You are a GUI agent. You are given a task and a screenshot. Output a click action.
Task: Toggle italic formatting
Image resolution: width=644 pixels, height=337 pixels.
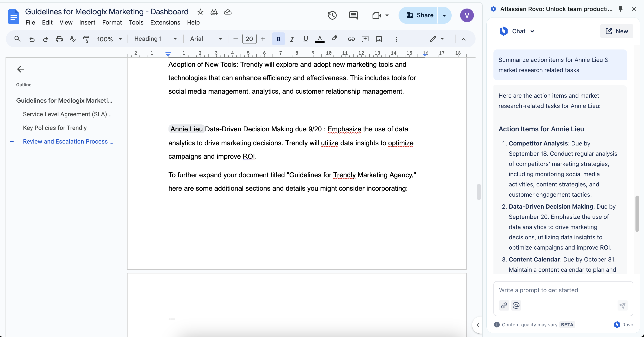click(292, 39)
